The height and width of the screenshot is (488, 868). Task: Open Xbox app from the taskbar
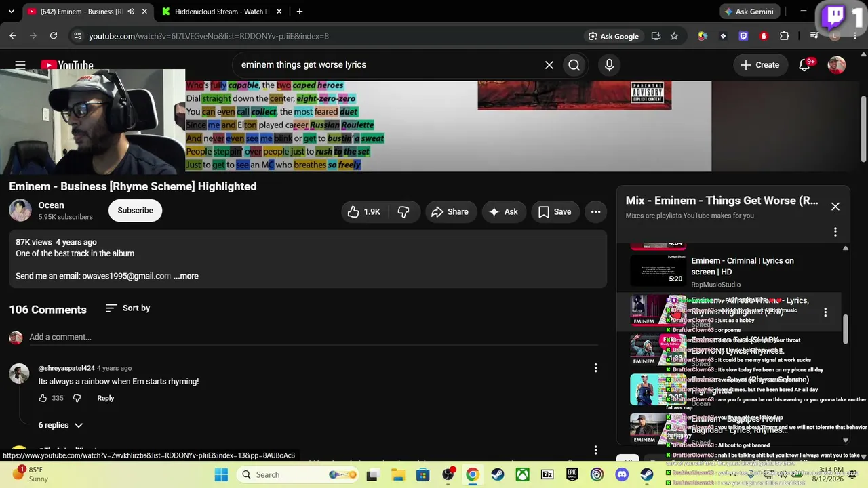[522, 475]
